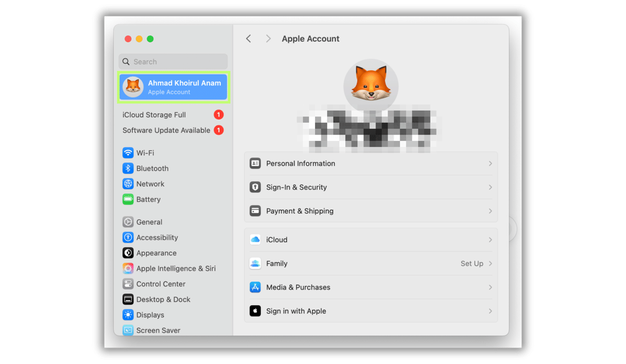Click the General gear icon

point(128,222)
